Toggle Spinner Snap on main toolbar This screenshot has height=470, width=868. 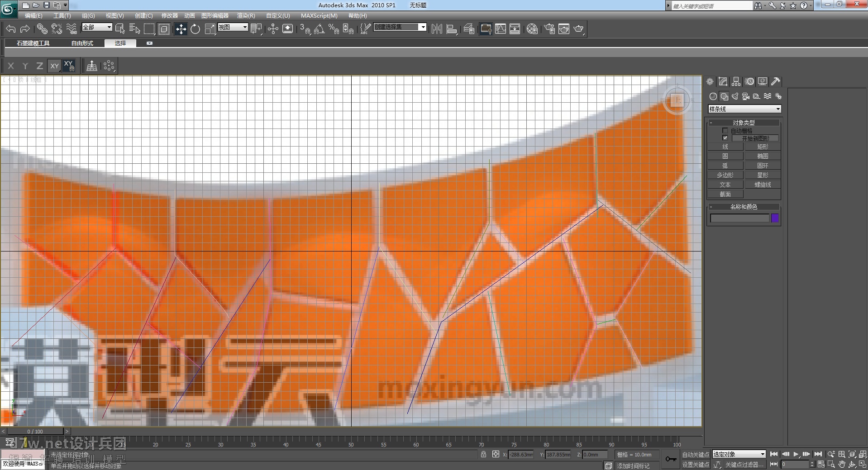click(x=348, y=29)
